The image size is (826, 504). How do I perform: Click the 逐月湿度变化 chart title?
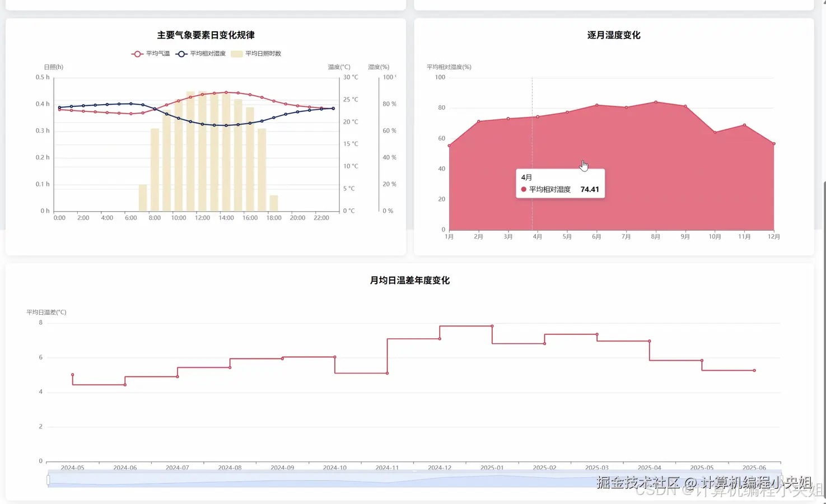coord(614,35)
